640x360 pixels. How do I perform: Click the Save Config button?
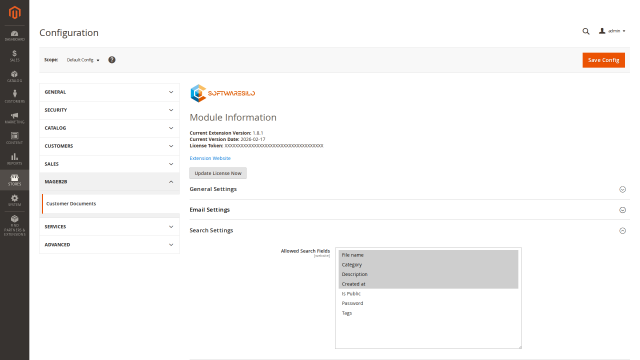tap(603, 60)
